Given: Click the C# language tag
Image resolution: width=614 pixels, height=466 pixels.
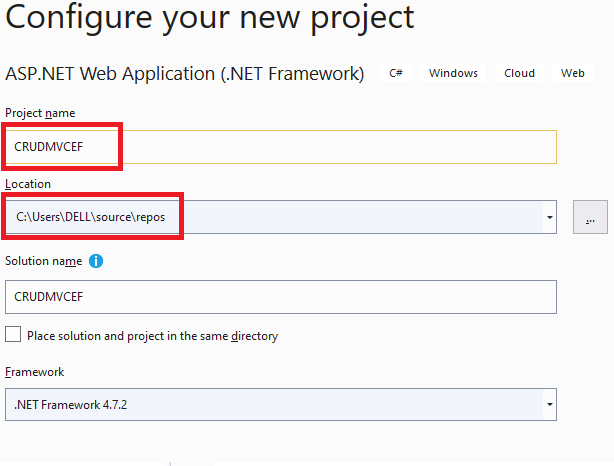Looking at the screenshot, I should point(396,73).
